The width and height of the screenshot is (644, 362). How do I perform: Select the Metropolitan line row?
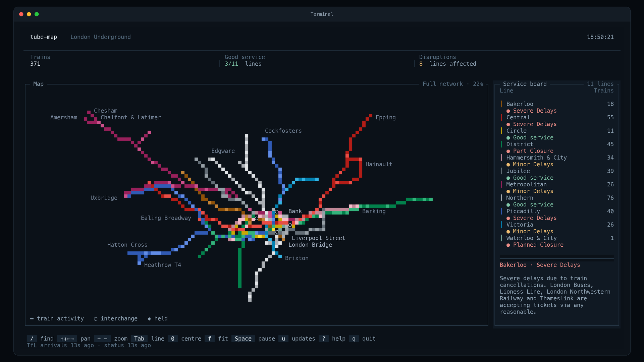[557, 184]
